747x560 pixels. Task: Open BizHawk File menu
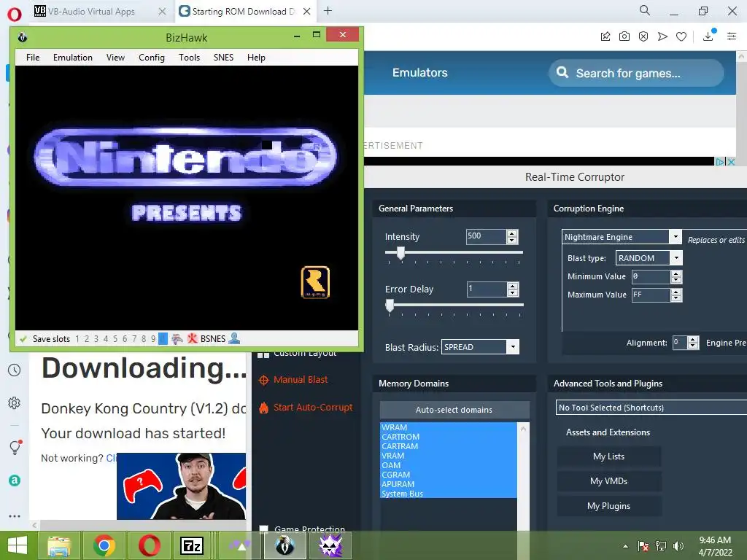pos(33,58)
